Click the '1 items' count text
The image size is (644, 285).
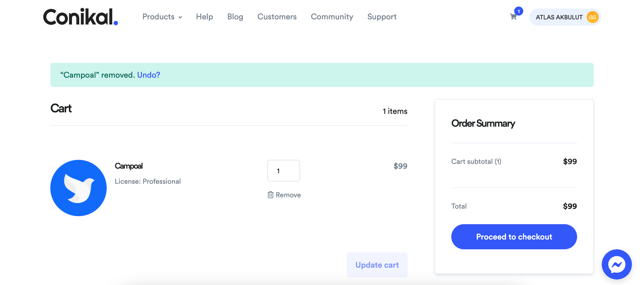[395, 111]
